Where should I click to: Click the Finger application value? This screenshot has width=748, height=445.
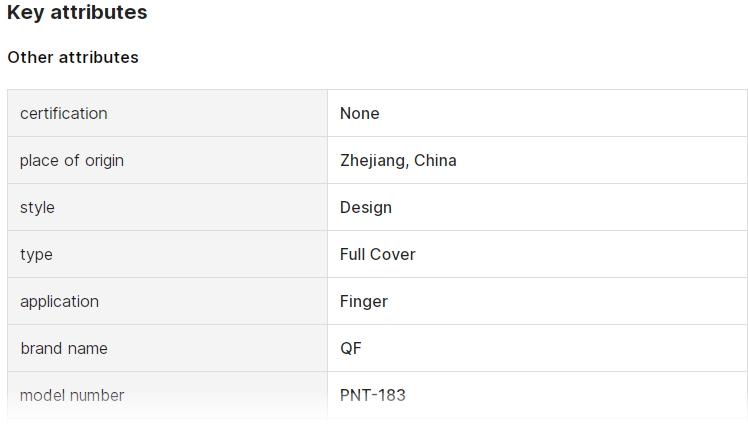pyautogui.click(x=364, y=301)
